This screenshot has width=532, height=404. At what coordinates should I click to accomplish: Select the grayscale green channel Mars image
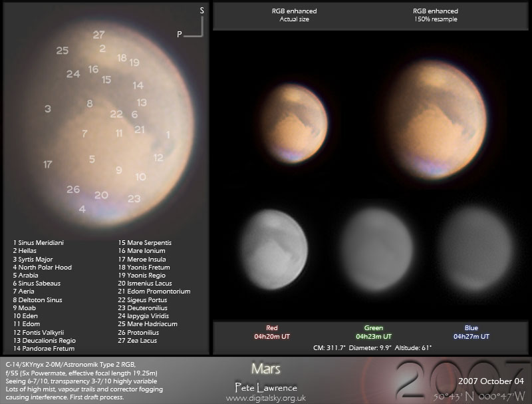click(376, 250)
